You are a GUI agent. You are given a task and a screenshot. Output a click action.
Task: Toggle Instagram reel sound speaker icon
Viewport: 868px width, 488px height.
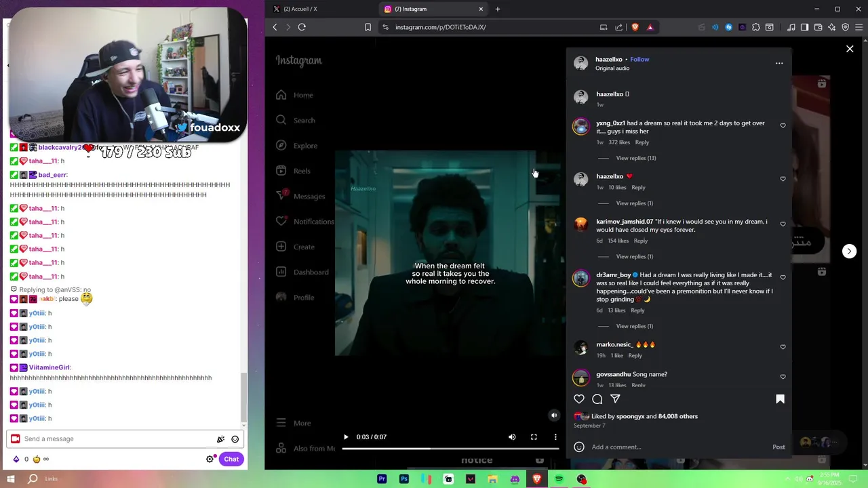coord(554,415)
